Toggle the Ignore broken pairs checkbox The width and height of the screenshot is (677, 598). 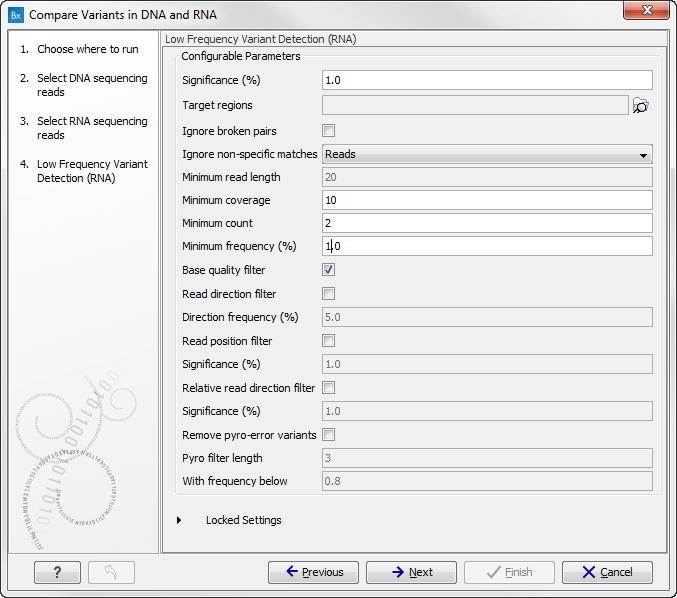[x=329, y=130]
